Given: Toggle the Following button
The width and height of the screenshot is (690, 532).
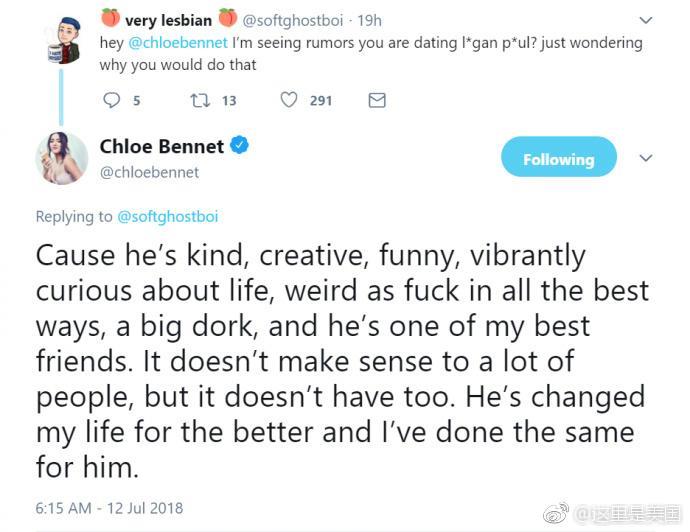Looking at the screenshot, I should tap(558, 159).
